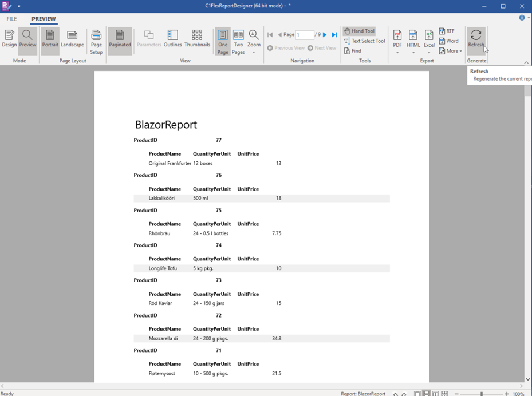Switch to the PREVIEW tab

[x=44, y=18]
